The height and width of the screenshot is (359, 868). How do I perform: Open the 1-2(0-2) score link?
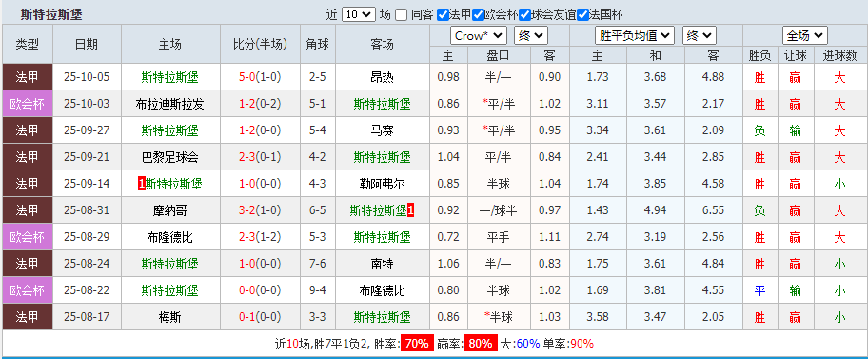coord(261,104)
